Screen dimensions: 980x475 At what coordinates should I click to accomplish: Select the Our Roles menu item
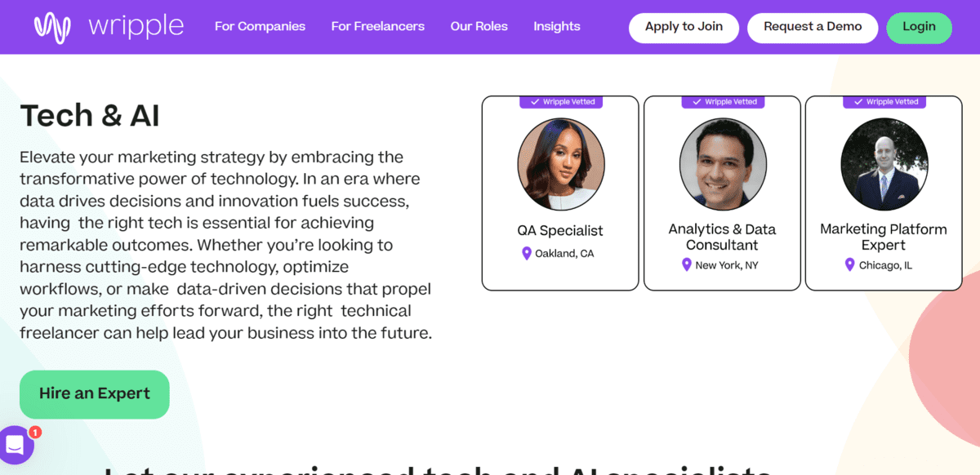point(479,26)
